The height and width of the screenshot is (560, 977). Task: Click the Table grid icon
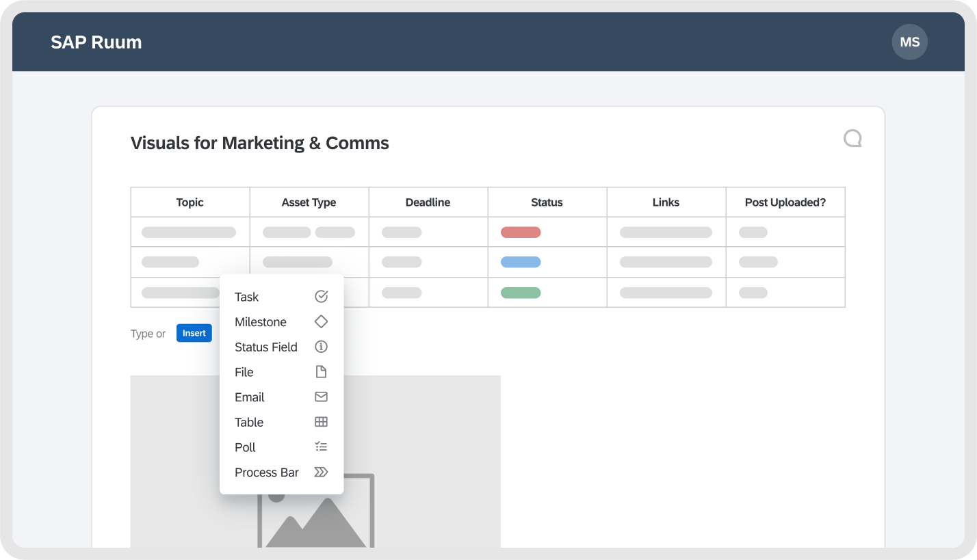coord(321,422)
